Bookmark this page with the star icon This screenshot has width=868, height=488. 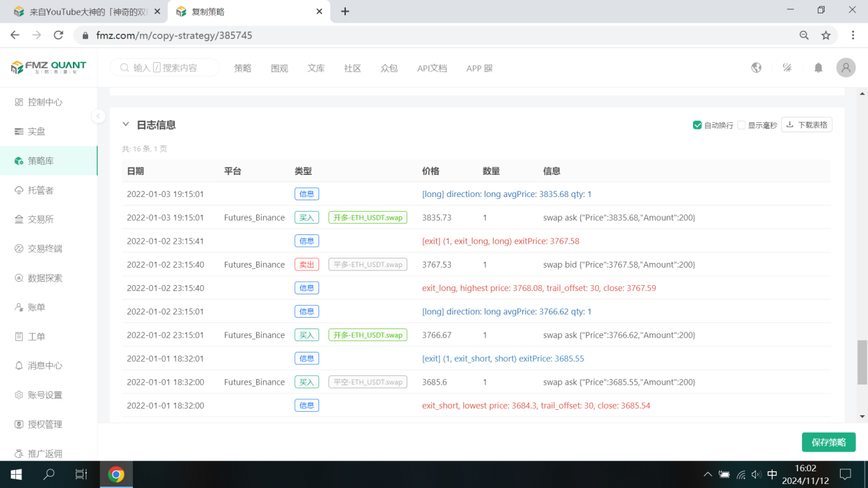826,35
